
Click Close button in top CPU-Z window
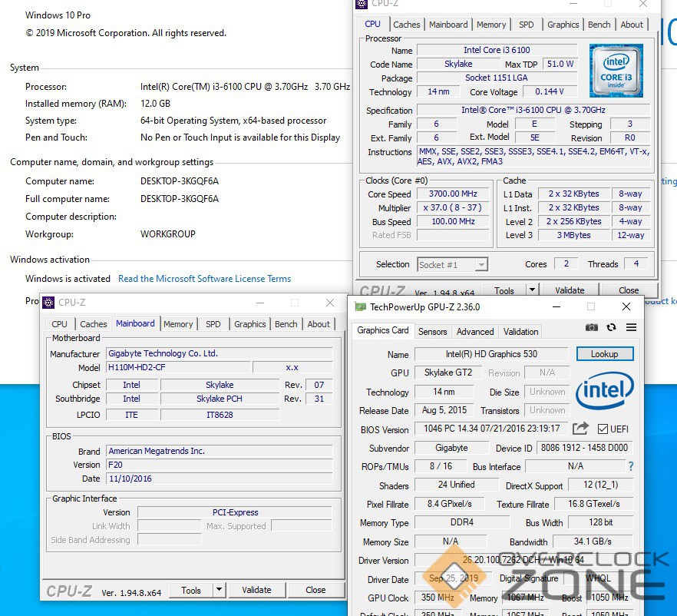629,290
